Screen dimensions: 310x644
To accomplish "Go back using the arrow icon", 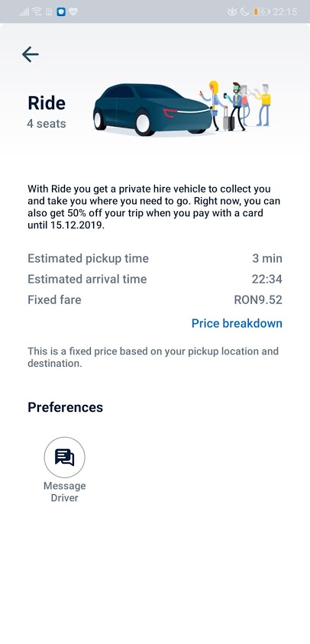I will click(31, 54).
